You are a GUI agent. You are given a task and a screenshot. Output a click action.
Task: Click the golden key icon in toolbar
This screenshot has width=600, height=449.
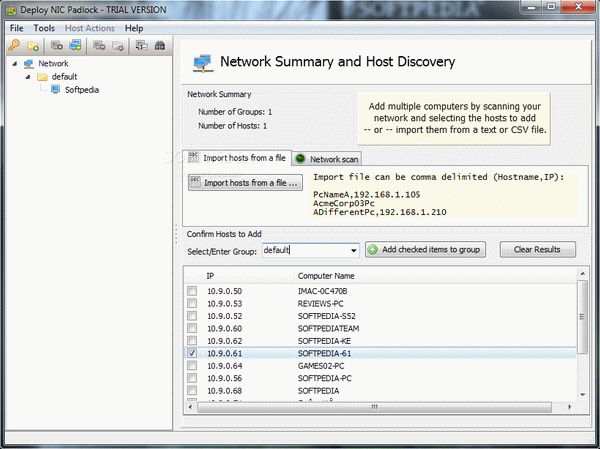point(14,46)
